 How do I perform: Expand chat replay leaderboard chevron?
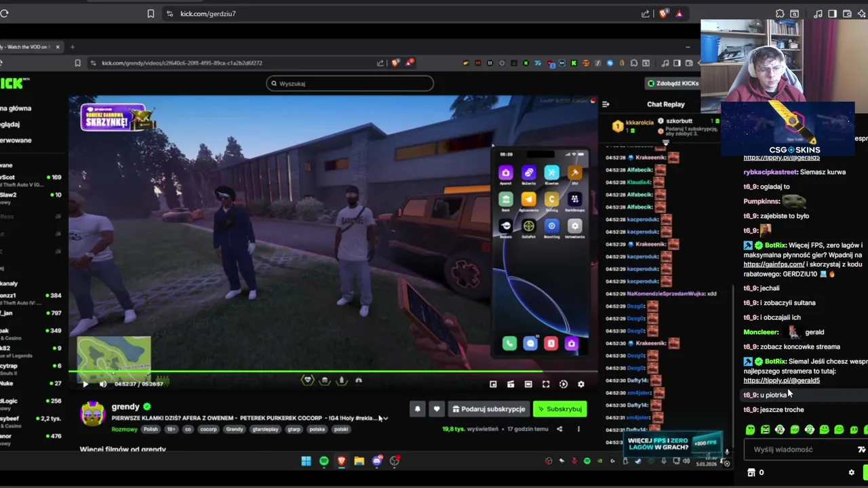(665, 142)
